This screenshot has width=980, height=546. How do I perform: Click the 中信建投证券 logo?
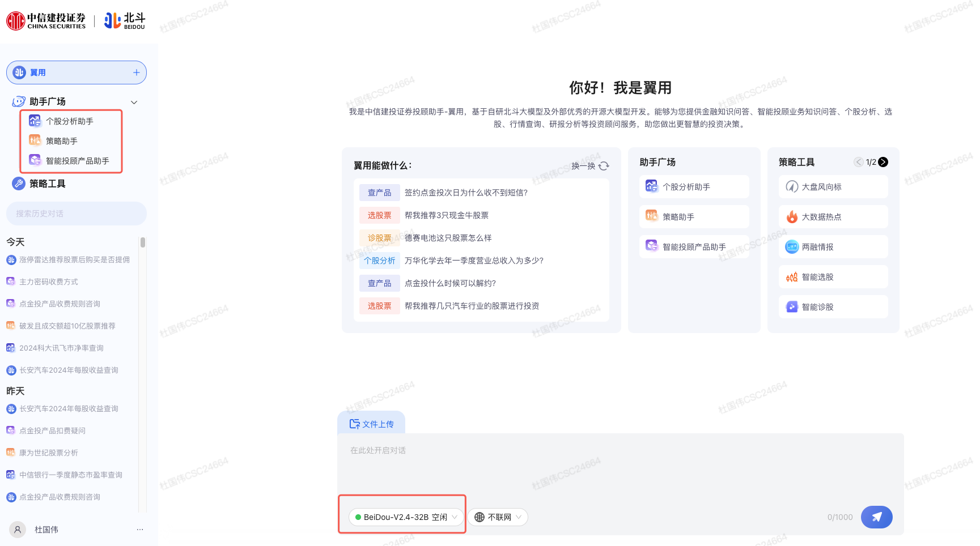46,21
